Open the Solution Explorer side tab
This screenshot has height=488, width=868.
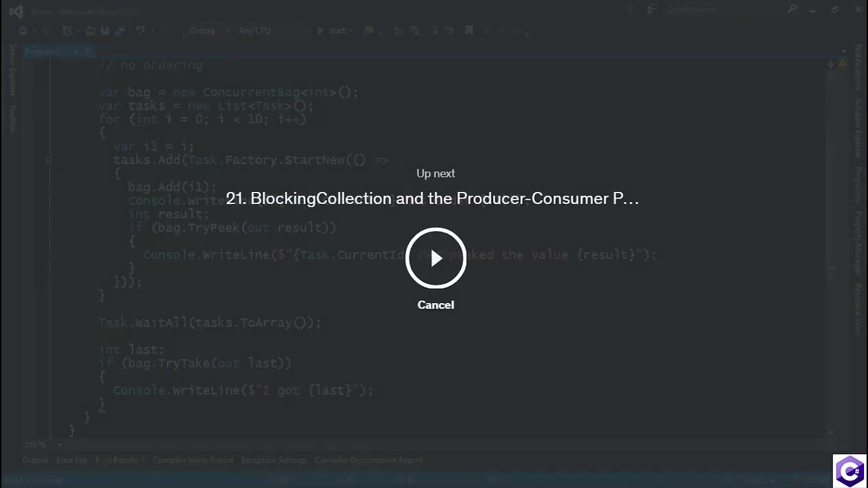click(x=858, y=128)
